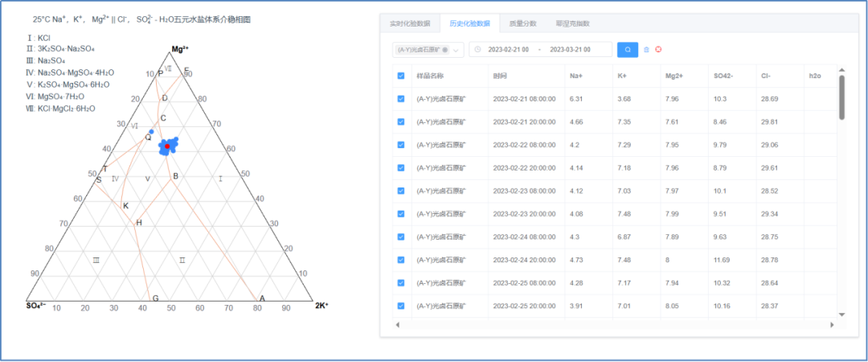Click the red circled X icon

point(658,49)
